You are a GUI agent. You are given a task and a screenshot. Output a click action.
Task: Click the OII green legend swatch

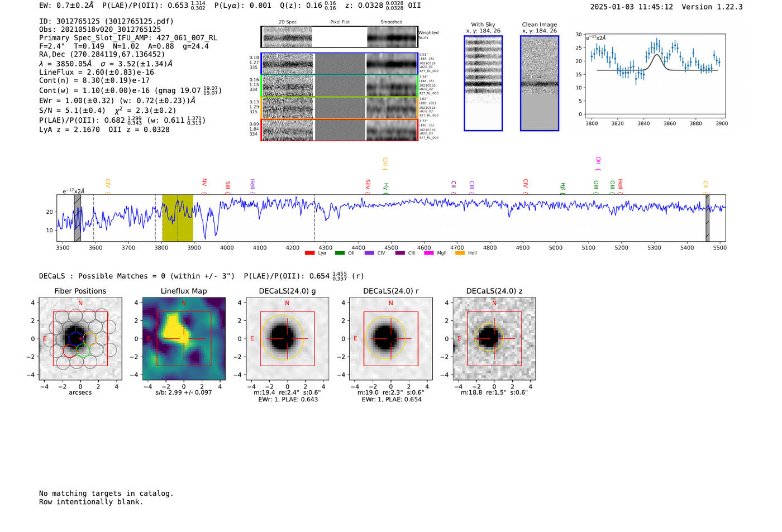[x=340, y=253]
